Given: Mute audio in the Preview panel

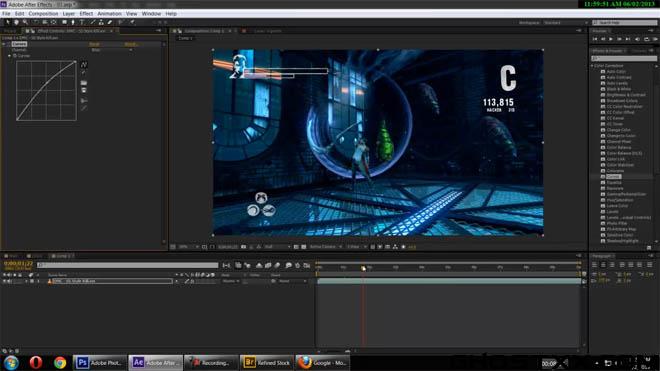Looking at the screenshot, I should tap(637, 39).
